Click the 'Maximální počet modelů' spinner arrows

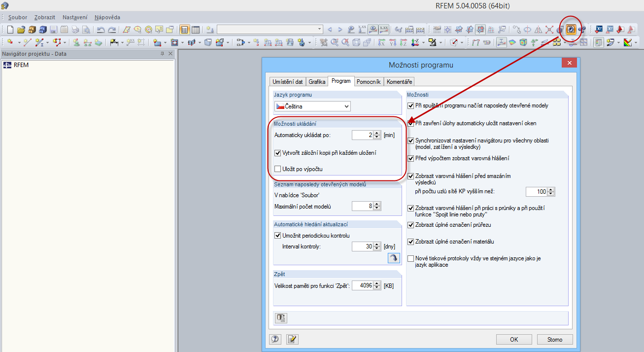(x=377, y=206)
